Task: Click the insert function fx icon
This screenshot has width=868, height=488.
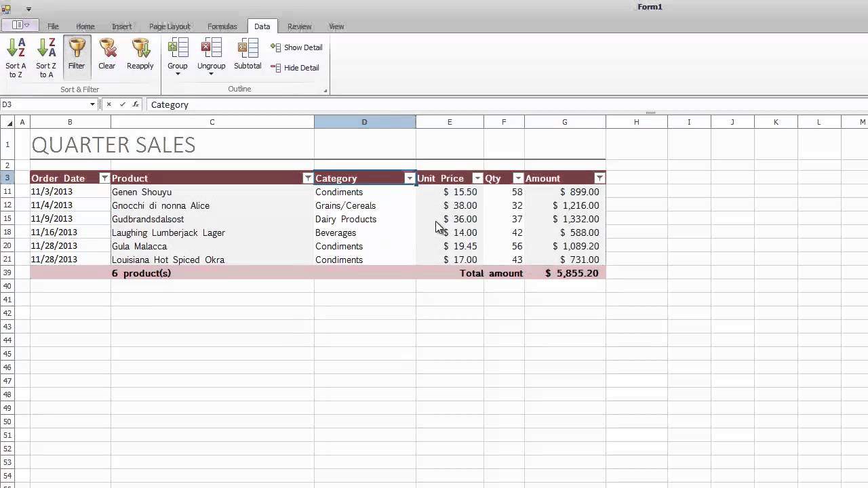Action: pyautogui.click(x=136, y=104)
